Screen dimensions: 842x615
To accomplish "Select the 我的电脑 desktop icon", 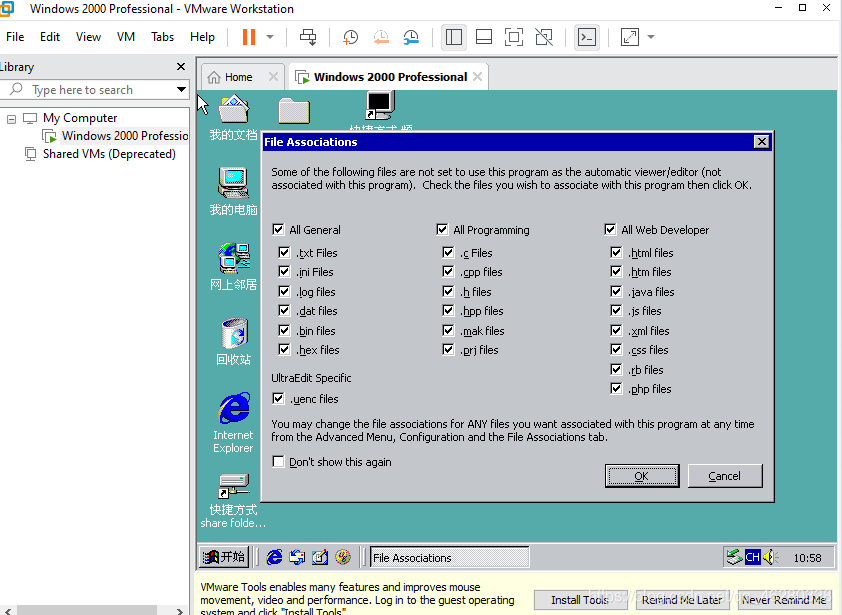I will [234, 191].
